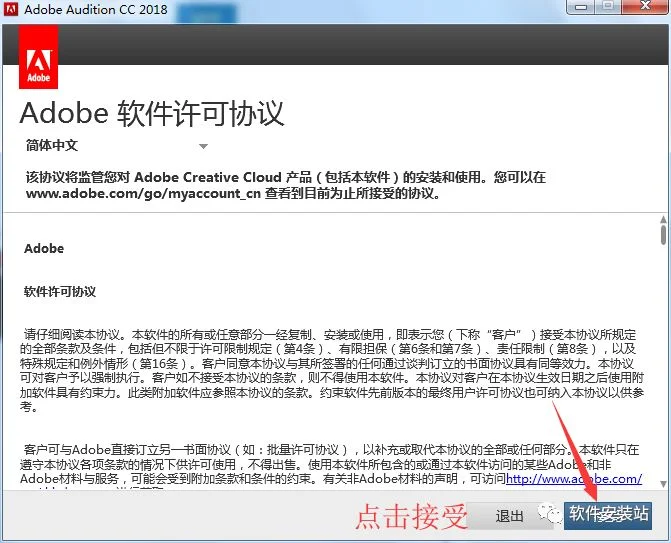Click the Adobe Audition title bar icon
Image resolution: width=671 pixels, height=543 pixels.
pyautogui.click(x=10, y=9)
